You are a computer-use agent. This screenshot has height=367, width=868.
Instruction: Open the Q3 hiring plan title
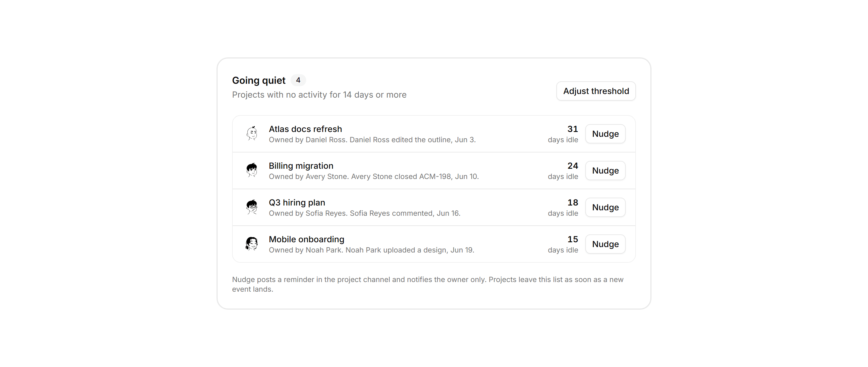coord(297,202)
